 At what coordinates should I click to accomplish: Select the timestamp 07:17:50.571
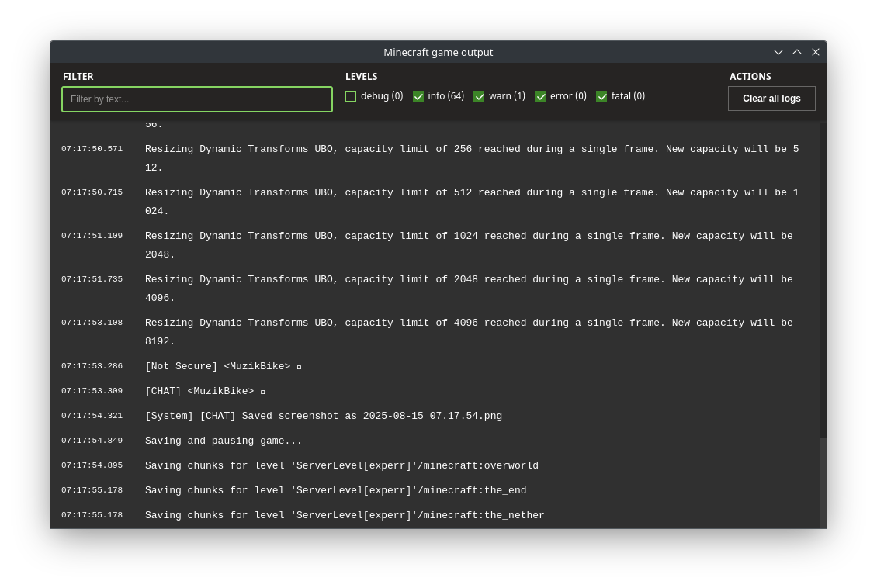coord(92,149)
